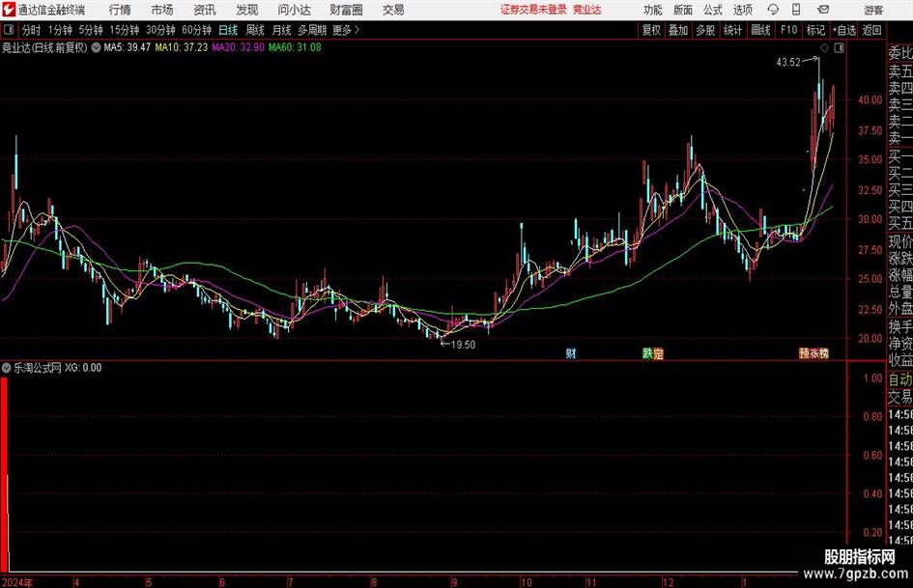Open the 行情 menu
Screen dimensions: 913x588
pyautogui.click(x=120, y=10)
